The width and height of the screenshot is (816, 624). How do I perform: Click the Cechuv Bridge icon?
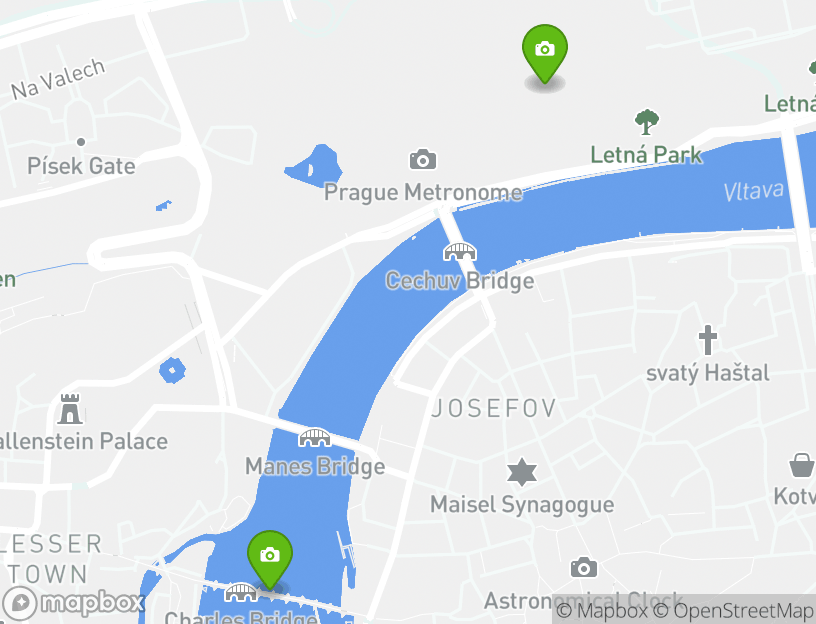(460, 252)
